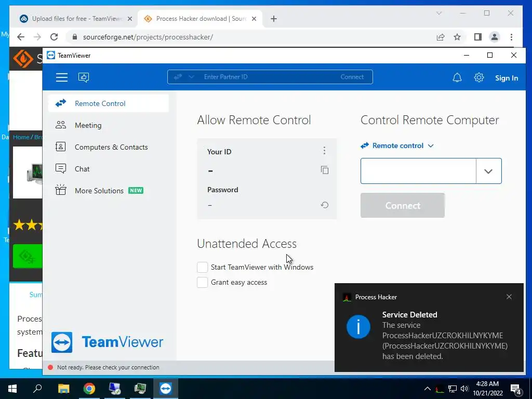Click Connect in the top partner bar

tap(352, 77)
